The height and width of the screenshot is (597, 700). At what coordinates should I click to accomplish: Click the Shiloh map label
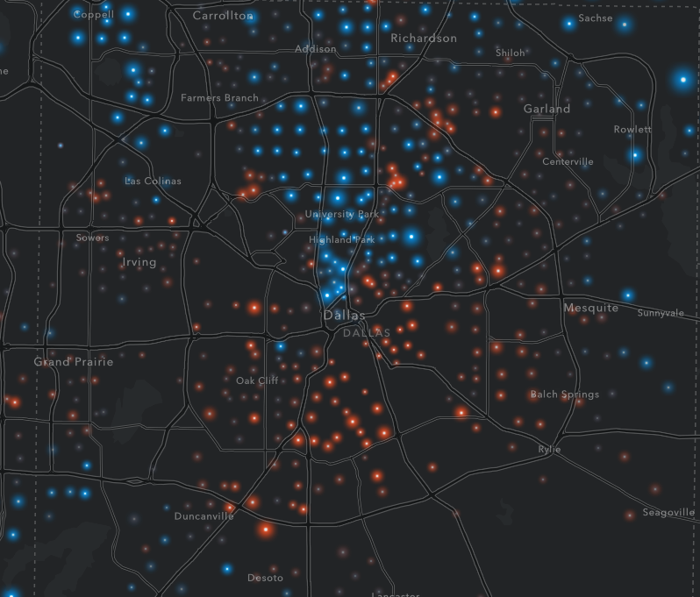(510, 53)
